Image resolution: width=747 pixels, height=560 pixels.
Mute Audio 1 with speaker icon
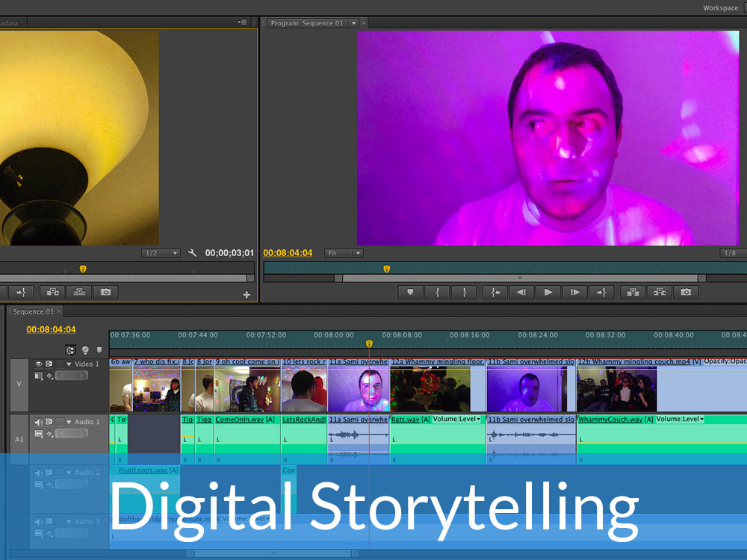pyautogui.click(x=39, y=422)
